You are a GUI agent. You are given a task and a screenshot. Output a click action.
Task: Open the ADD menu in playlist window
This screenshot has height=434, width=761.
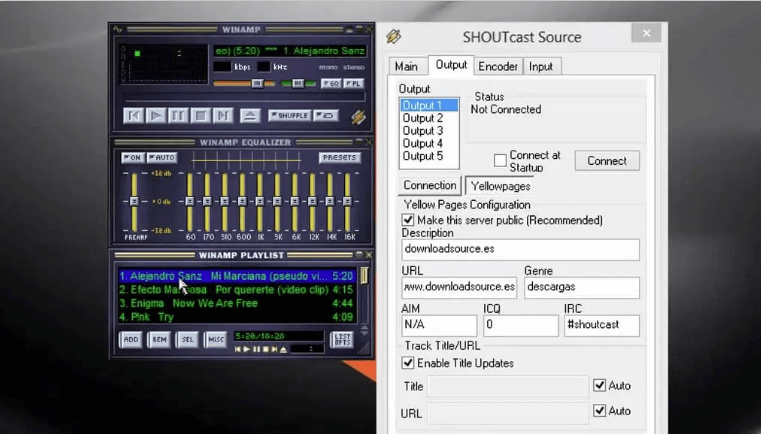[131, 339]
